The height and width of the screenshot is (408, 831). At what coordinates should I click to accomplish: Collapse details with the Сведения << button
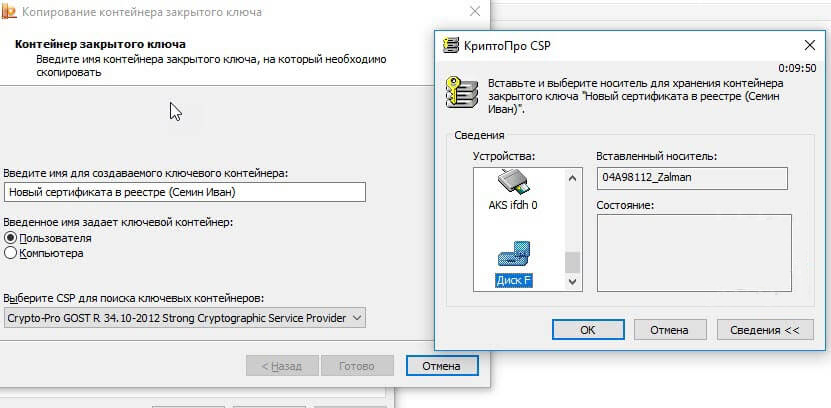pyautogui.click(x=764, y=330)
